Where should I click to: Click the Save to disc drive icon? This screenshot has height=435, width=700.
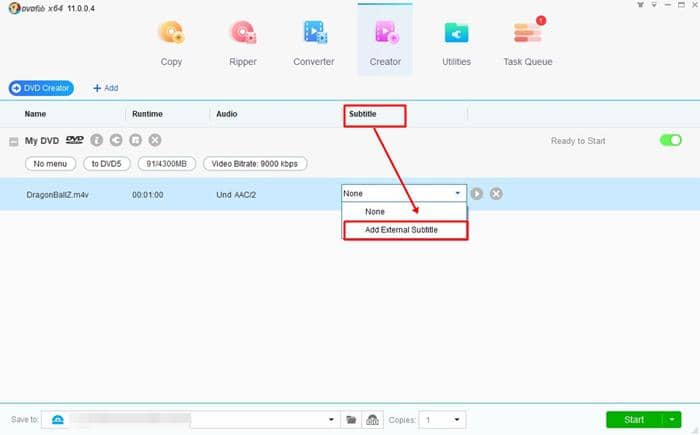(x=58, y=420)
